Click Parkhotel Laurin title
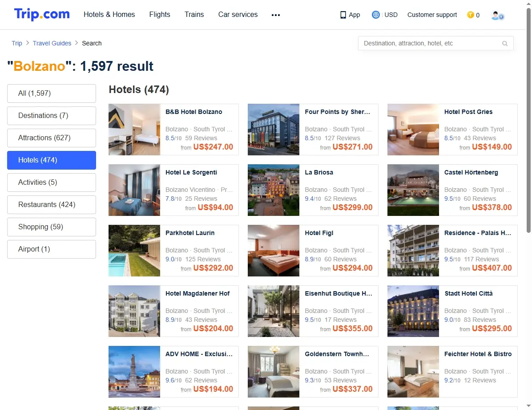Image resolution: width=532 pixels, height=410 pixels. [189, 233]
